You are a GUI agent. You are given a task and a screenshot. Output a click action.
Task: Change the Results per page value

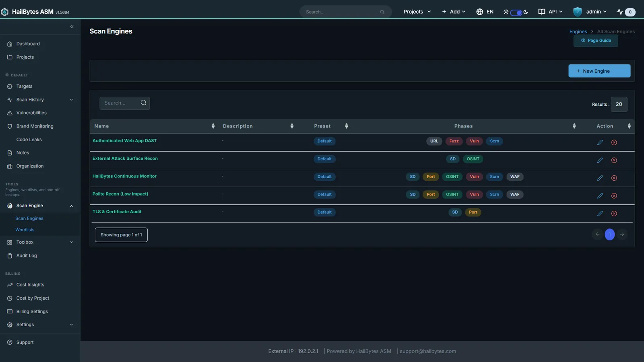[619, 104]
